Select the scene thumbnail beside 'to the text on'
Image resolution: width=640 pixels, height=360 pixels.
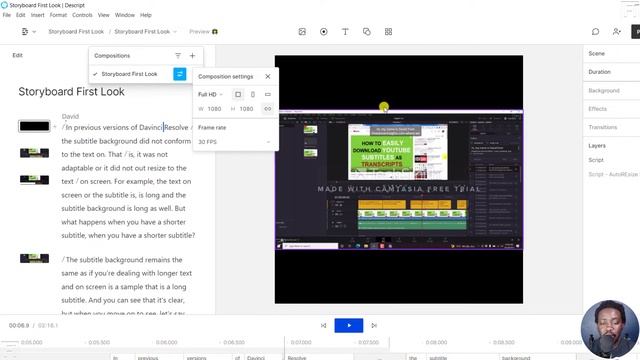coord(34,153)
